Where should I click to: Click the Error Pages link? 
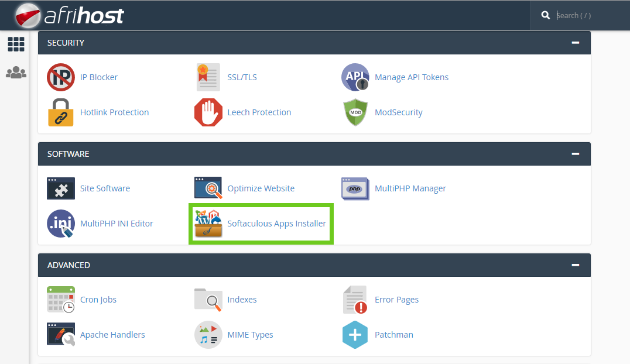pos(396,300)
